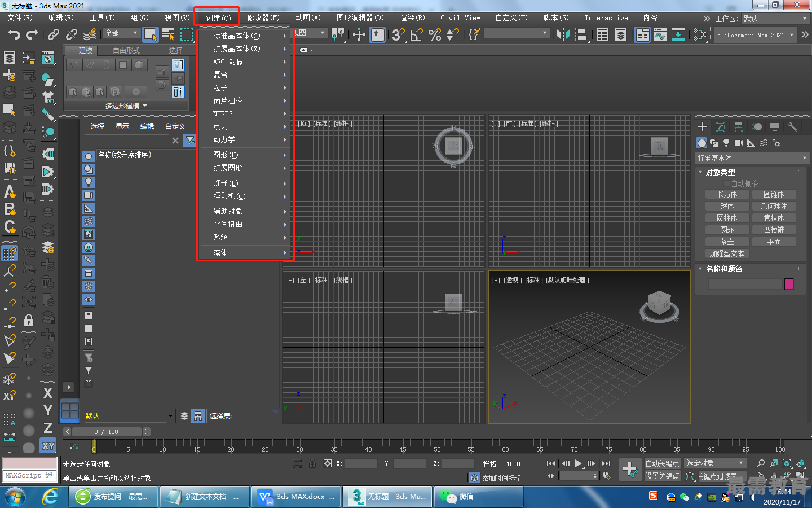
Task: Click the Angle Snap icon
Action: pos(416,34)
